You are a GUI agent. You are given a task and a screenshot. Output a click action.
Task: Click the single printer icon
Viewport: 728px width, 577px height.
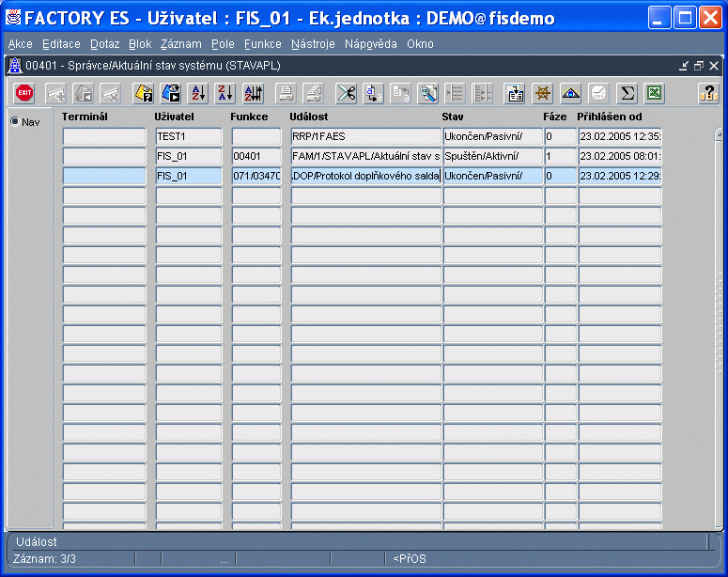pyautogui.click(x=286, y=93)
